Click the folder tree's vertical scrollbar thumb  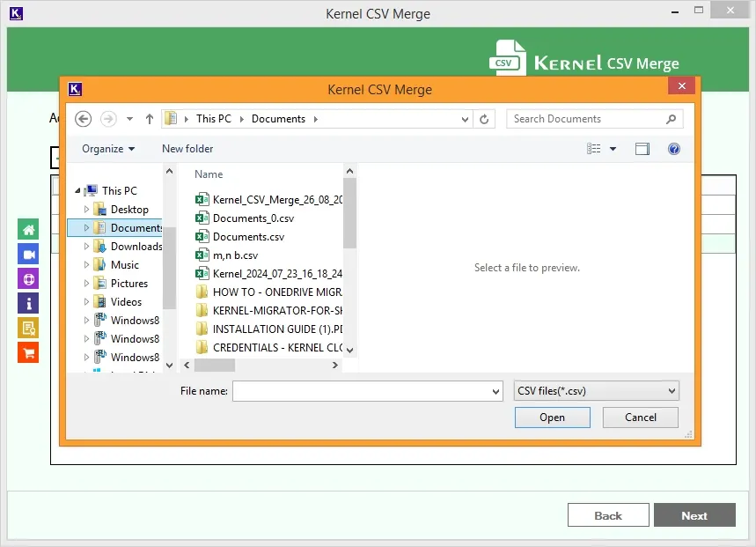[x=169, y=267]
